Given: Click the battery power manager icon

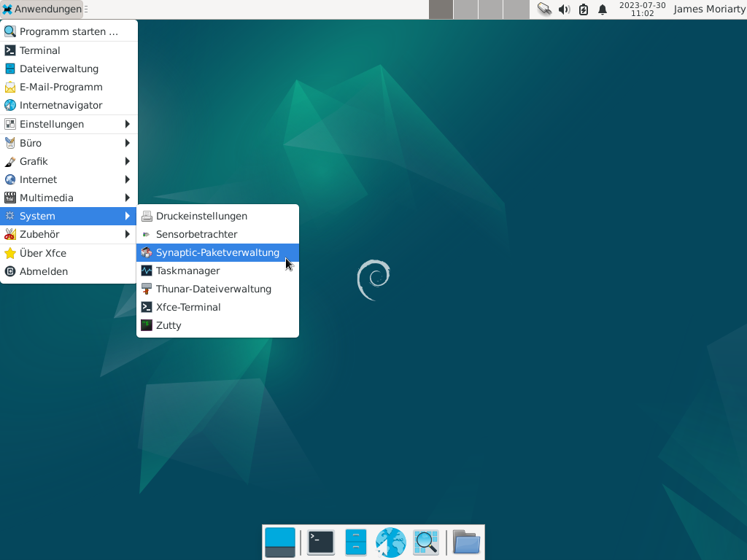Looking at the screenshot, I should click(584, 9).
